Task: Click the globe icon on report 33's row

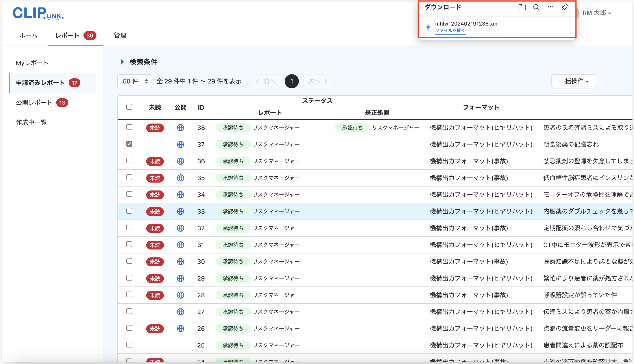Action: click(181, 211)
